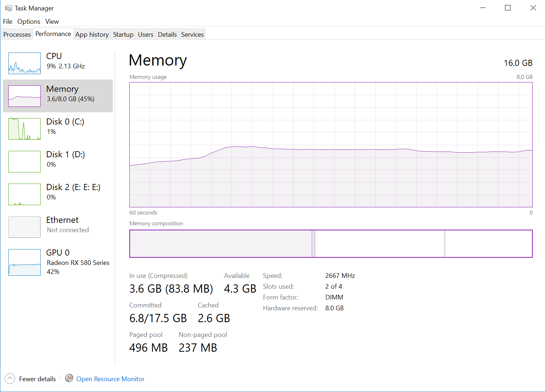The height and width of the screenshot is (392, 545).
Task: Click the Task Manager app icon in title bar
Action: 9,8
